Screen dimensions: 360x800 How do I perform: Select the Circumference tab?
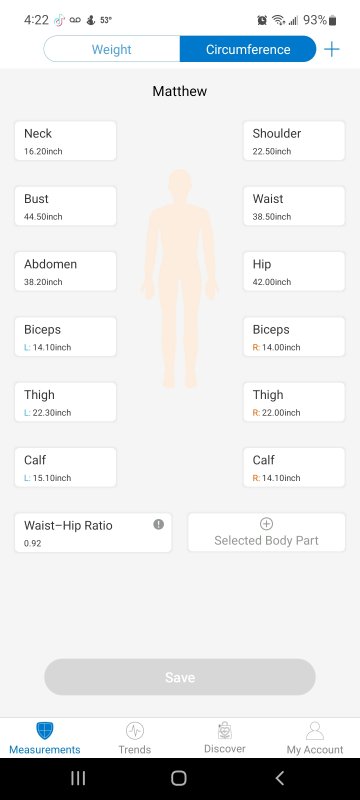248,49
